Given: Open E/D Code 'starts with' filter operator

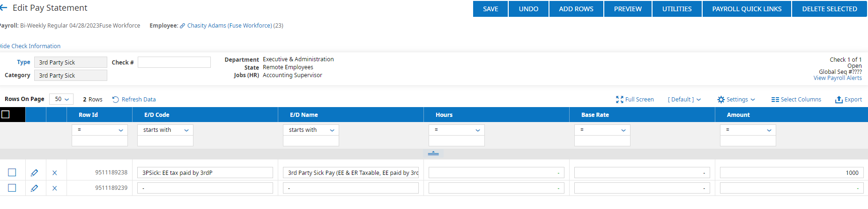Looking at the screenshot, I should point(165,130).
